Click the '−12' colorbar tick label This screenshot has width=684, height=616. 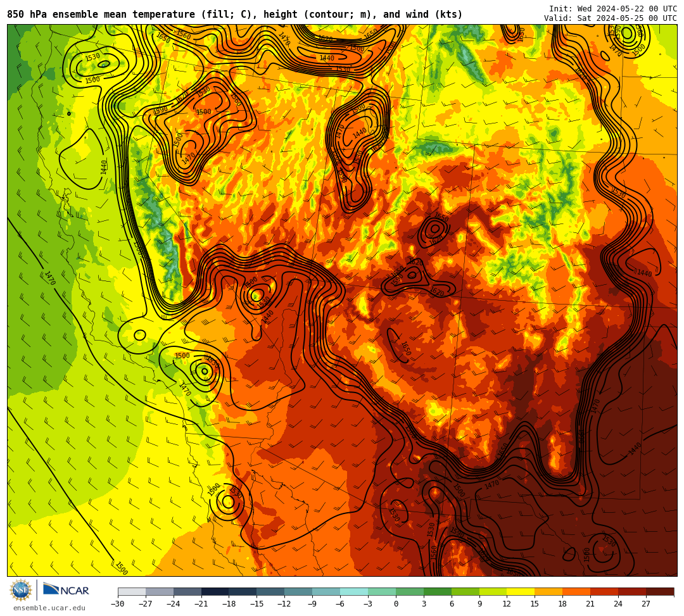285,604
